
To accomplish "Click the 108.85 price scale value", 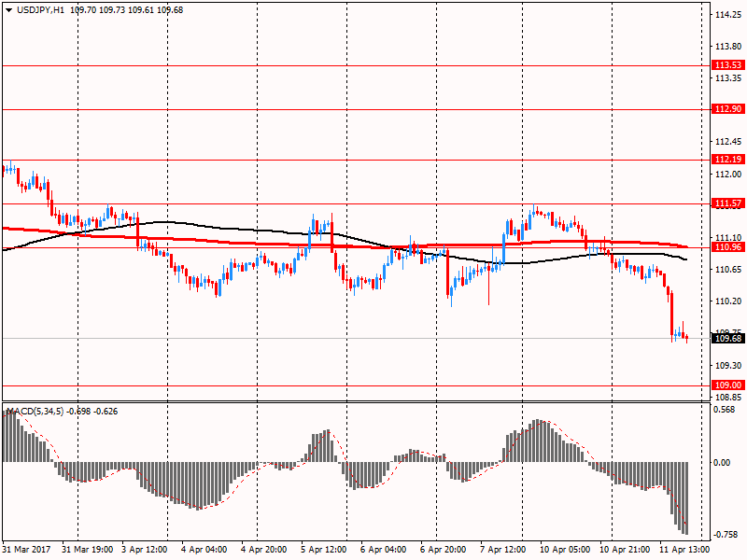I will tap(728, 397).
